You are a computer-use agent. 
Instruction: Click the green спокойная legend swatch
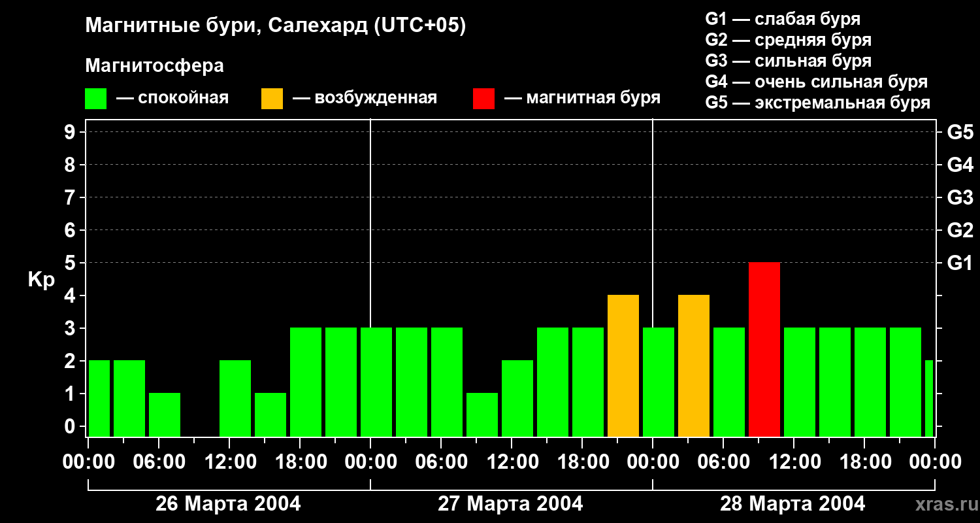[95, 99]
